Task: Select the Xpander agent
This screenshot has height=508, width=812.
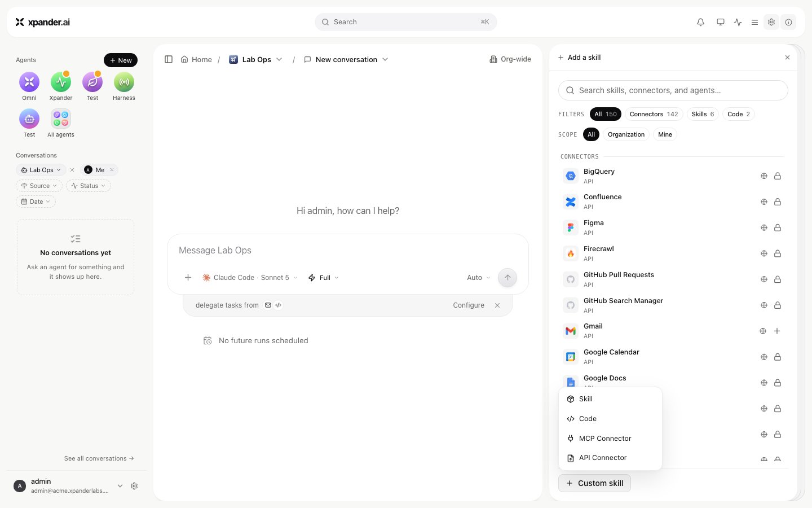Action: point(61,86)
